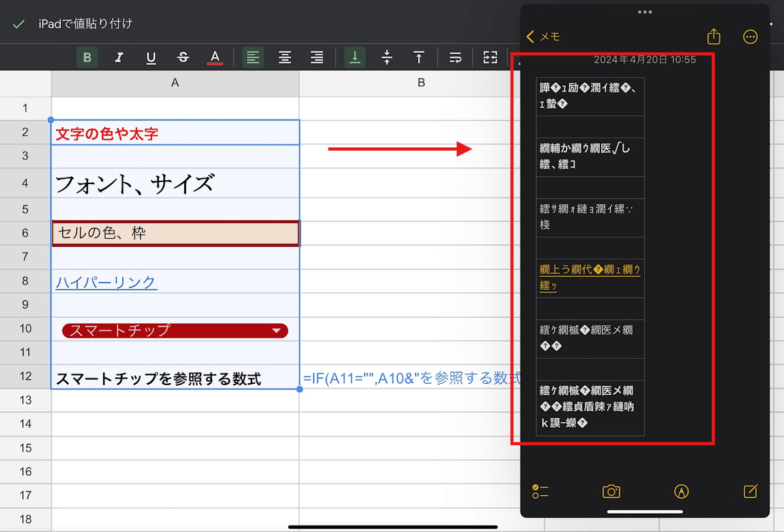Screen dimensions: 784x532
Task: Align text left
Action: tap(253, 57)
